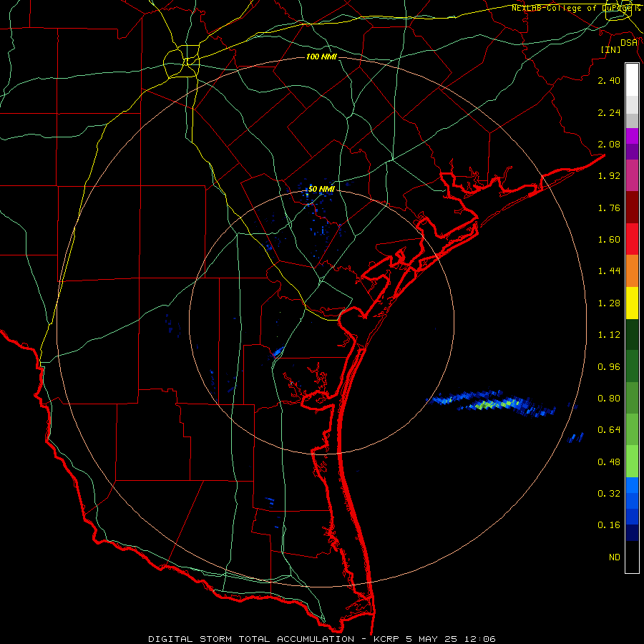Click the bright red swatch in color scale
Screen dimensions: 644x644
pos(632,239)
